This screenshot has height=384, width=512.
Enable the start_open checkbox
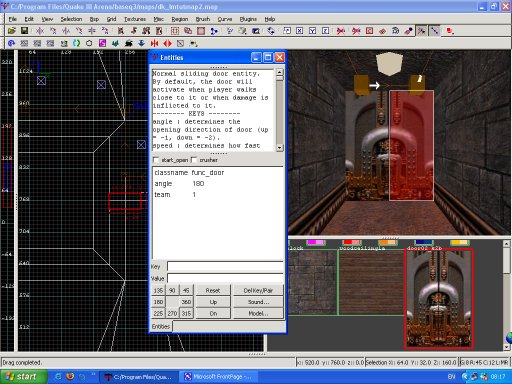tap(156, 160)
